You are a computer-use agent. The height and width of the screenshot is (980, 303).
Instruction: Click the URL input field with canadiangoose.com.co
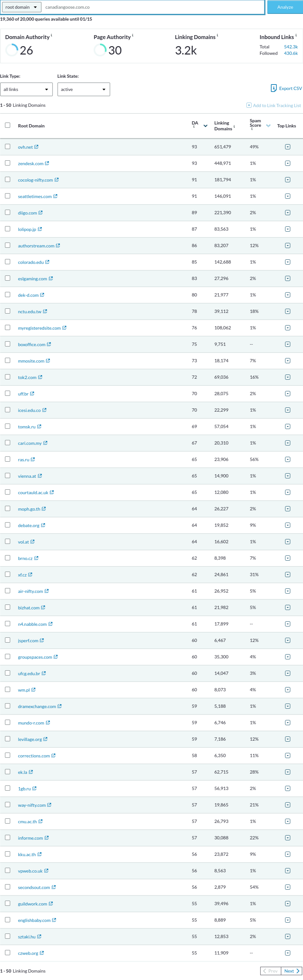153,7
